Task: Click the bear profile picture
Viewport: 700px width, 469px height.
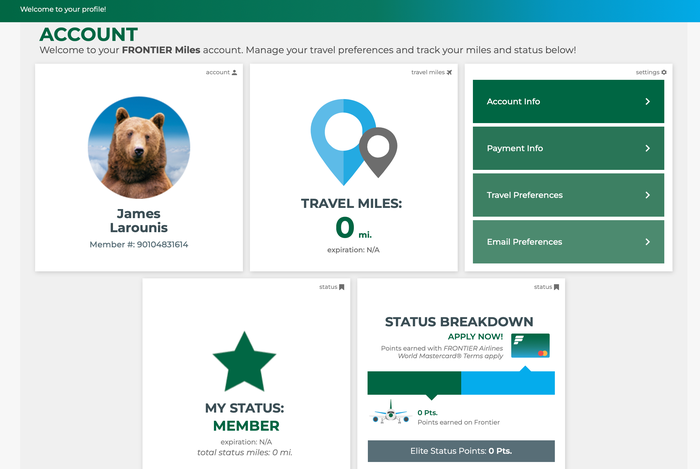Action: click(139, 148)
